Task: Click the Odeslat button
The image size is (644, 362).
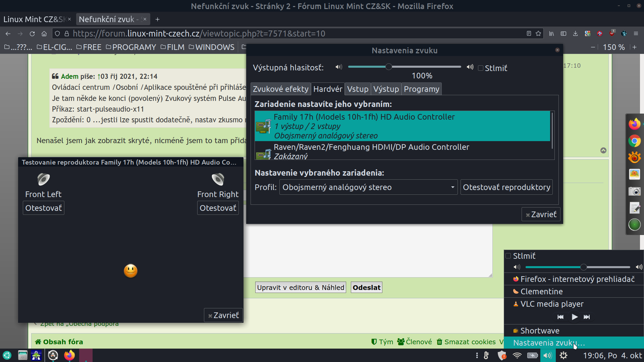Action: pyautogui.click(x=367, y=287)
